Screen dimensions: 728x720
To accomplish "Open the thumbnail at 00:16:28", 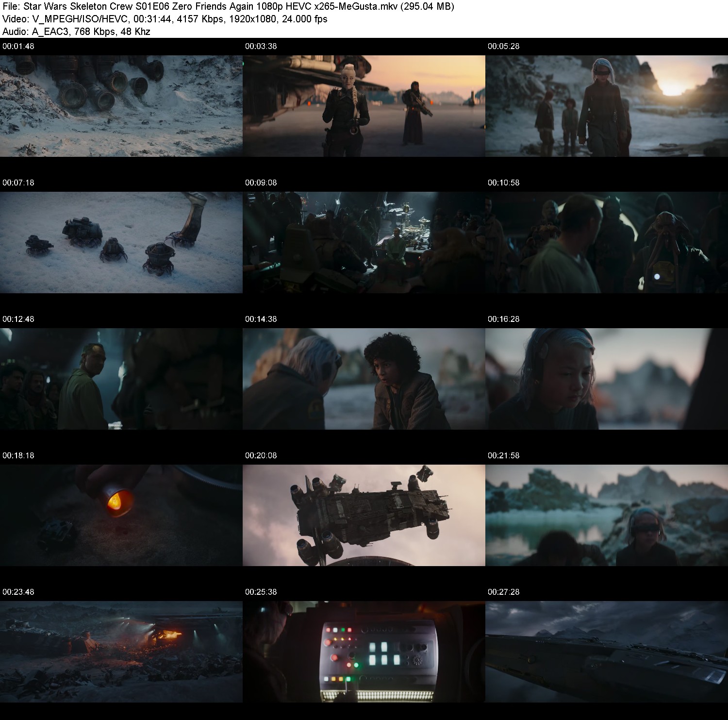I will [607, 379].
